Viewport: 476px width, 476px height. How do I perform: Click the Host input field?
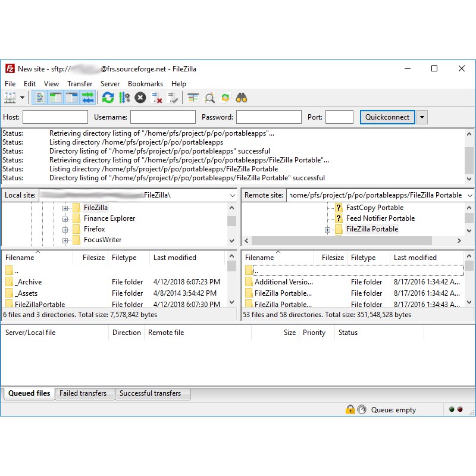pos(55,117)
